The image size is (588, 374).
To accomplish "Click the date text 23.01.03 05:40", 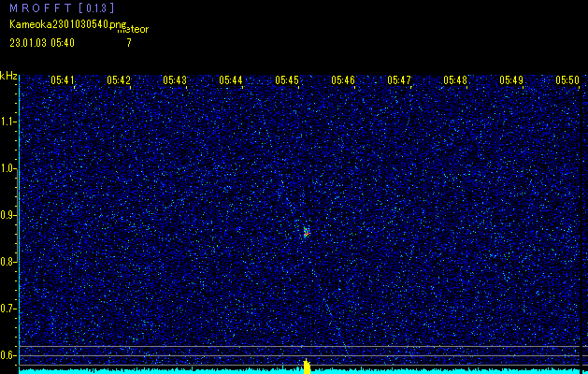I will (x=42, y=43).
